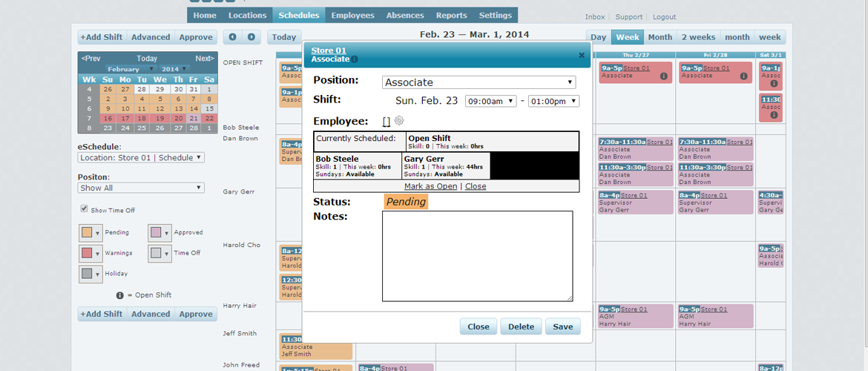Switch to the Month view tab
868x371 pixels.
click(x=660, y=37)
